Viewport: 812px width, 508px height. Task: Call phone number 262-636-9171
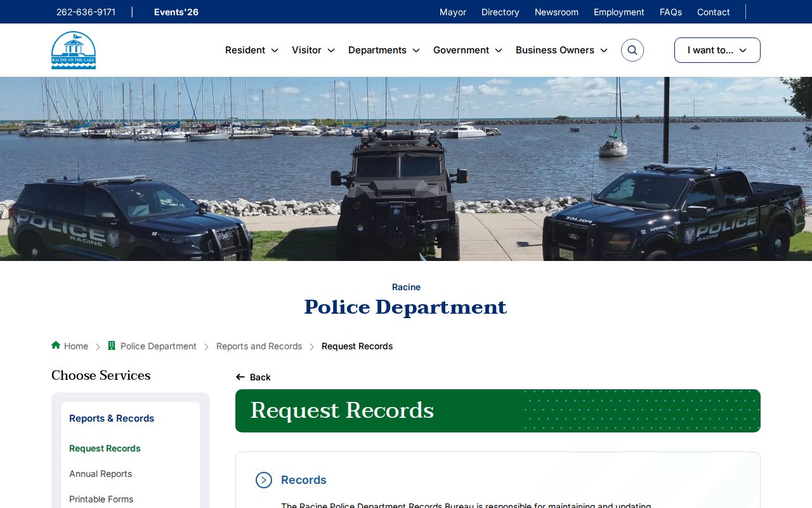pyautogui.click(x=86, y=12)
